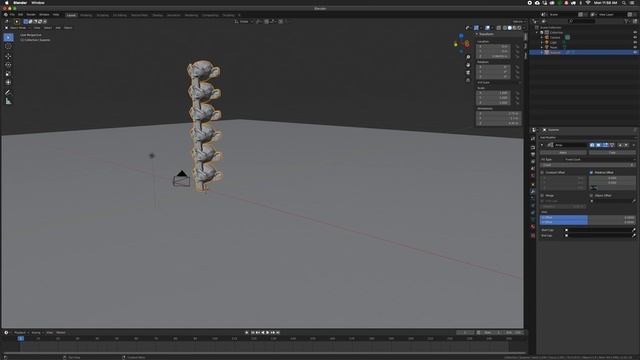Open the Object properties tab
Image resolution: width=640 pixels, height=360 pixels.
(x=533, y=184)
